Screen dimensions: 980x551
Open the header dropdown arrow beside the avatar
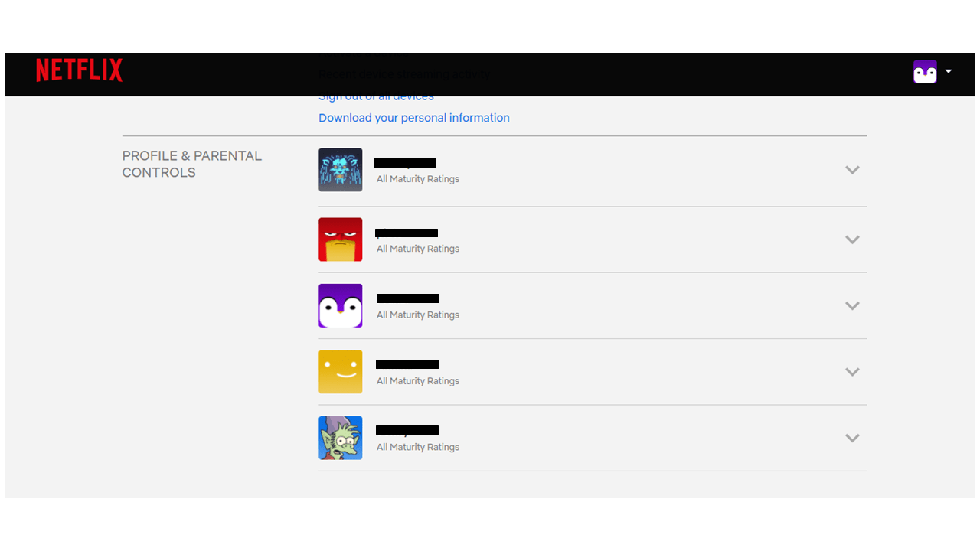pos(949,71)
